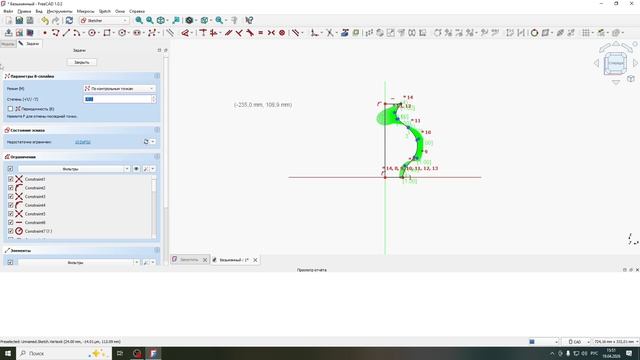Viewport: 640px width, 360px height.
Task: Uncheck the Constraint4 checkbox
Action: point(11,205)
